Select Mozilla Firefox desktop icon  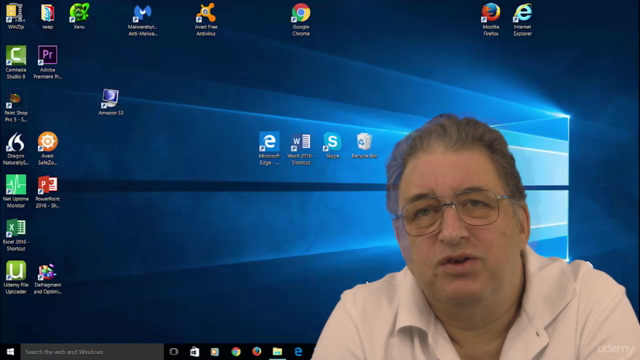[x=491, y=20]
